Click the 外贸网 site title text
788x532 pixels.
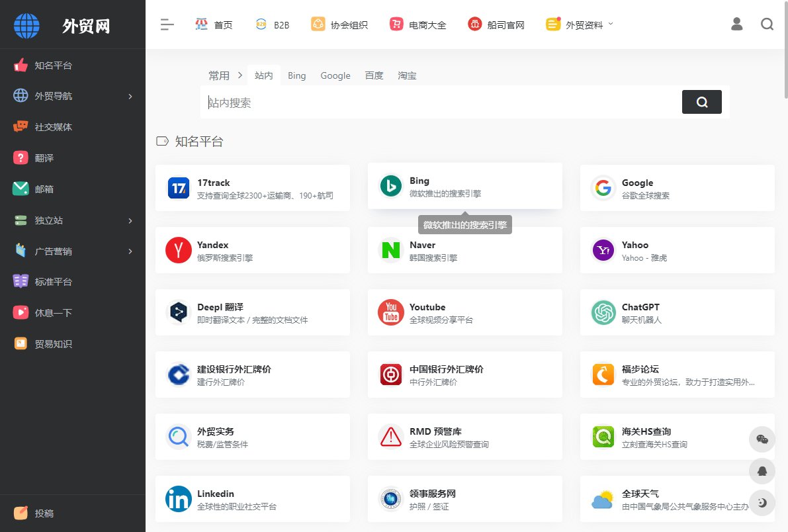(x=86, y=26)
